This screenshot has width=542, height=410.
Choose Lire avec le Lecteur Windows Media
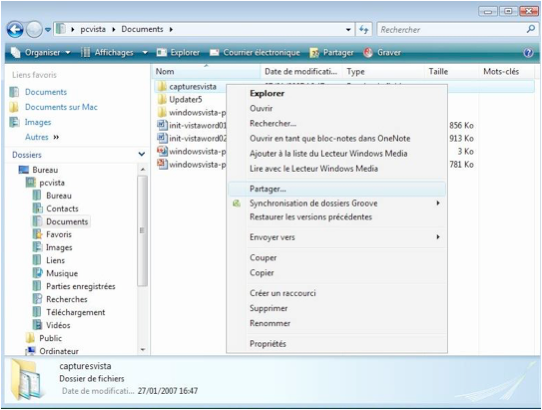tap(337, 169)
